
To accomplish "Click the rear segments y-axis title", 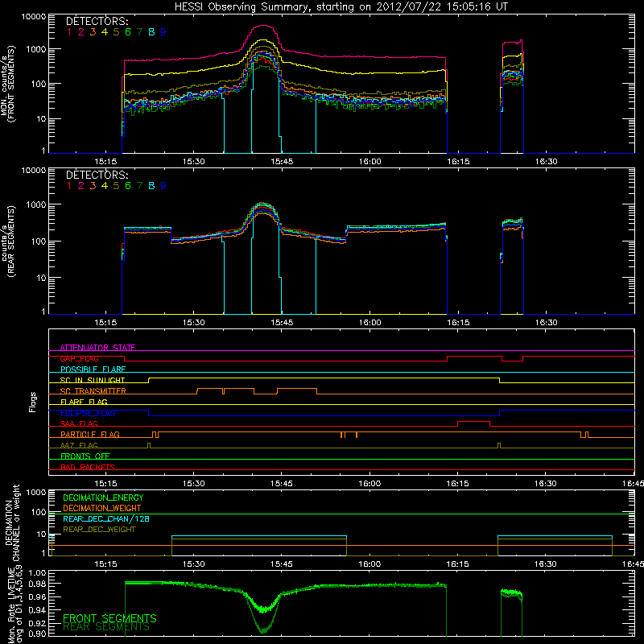I will pyautogui.click(x=8, y=241).
